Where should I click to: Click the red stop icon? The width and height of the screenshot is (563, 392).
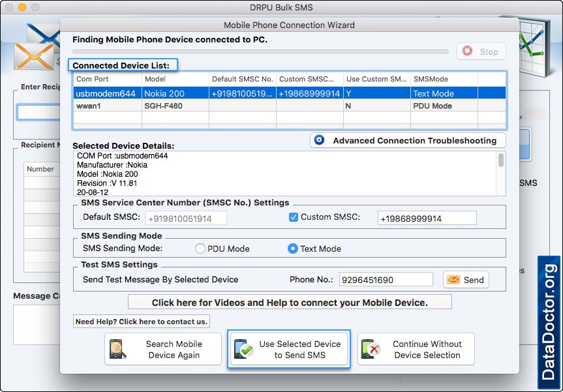467,51
